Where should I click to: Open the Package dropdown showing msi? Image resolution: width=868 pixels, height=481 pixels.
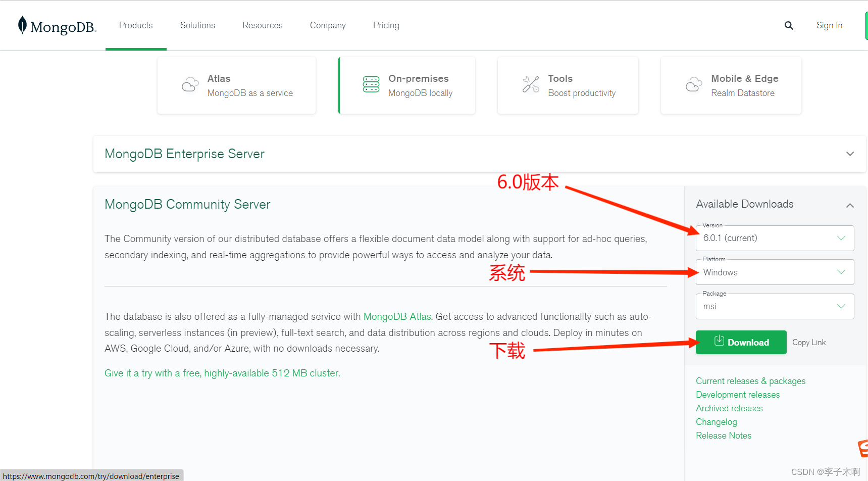(x=775, y=306)
